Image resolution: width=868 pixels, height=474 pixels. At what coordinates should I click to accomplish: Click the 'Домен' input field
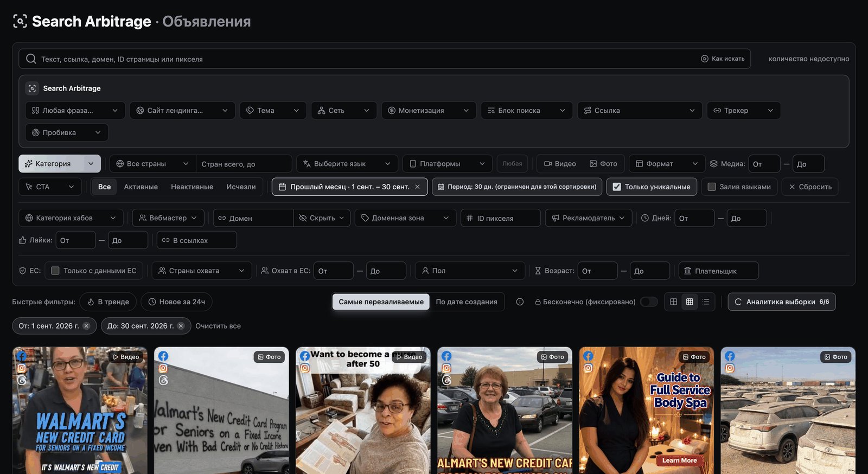[x=253, y=218]
